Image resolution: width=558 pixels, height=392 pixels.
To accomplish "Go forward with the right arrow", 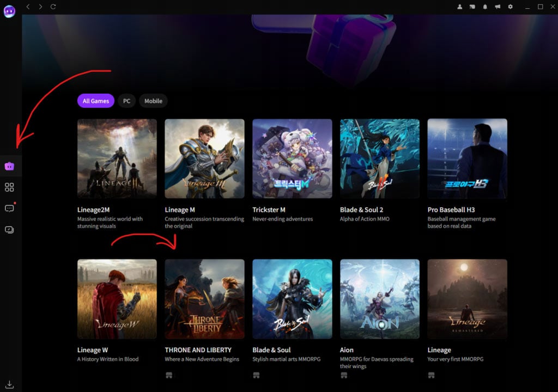I will point(40,7).
